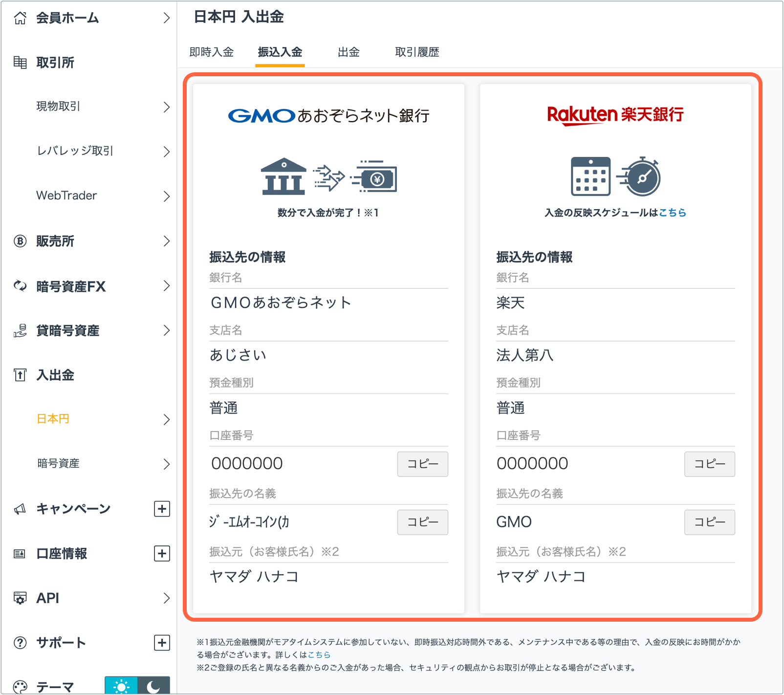
Task: Open WebTrader in the sidebar
Action: [x=66, y=195]
